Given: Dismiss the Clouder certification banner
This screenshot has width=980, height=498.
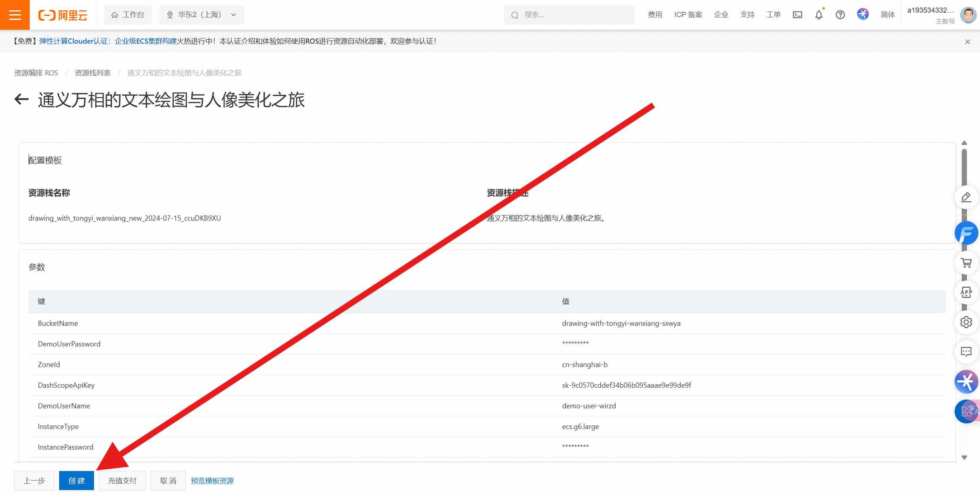Looking at the screenshot, I should (967, 42).
